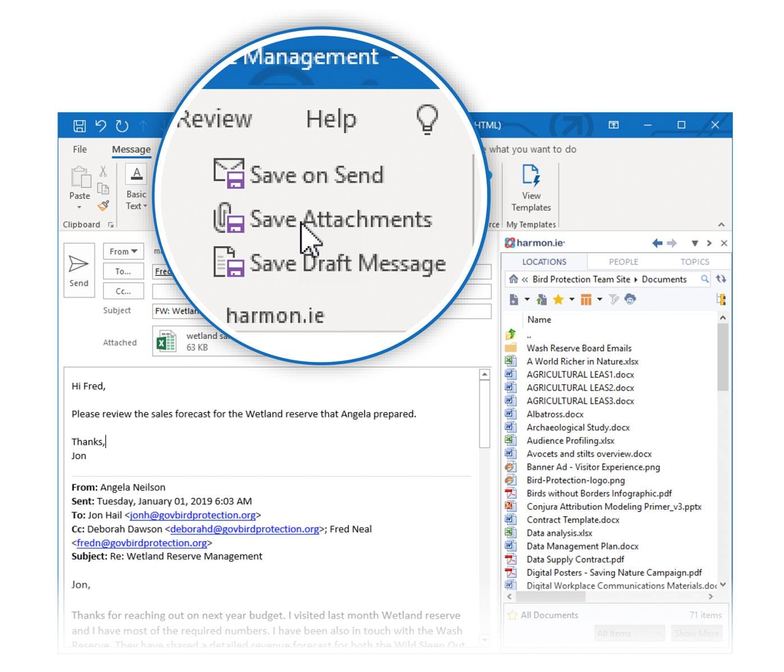784x672 pixels.
Task: Open the harmon.ie panel options down-triangle
Action: pyautogui.click(x=695, y=243)
